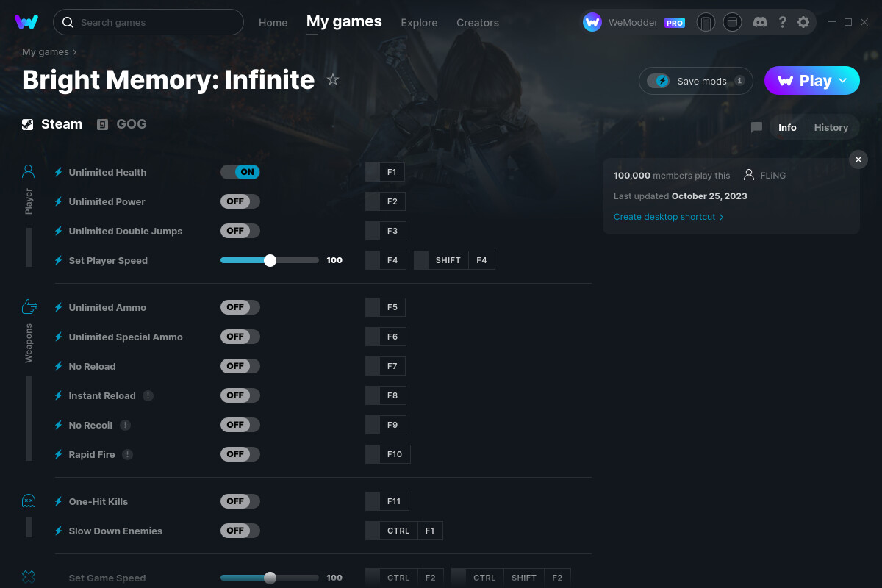Enable the Unlimited Power toggle
Viewport: 882px width, 588px height.
click(240, 201)
